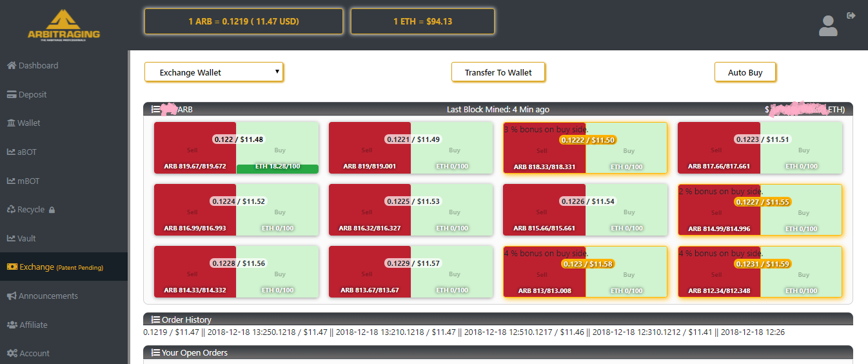
Task: Click the 1 ETH = $94.13 price box
Action: [422, 21]
